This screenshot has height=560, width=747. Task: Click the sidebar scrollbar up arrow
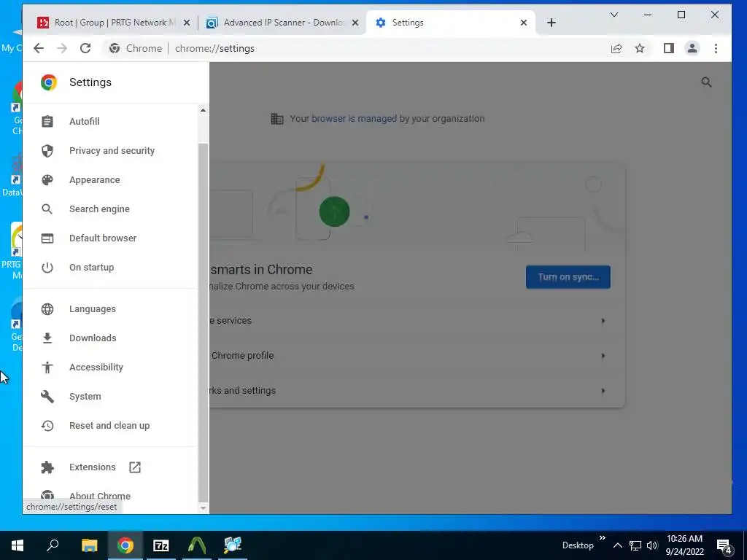203,111
